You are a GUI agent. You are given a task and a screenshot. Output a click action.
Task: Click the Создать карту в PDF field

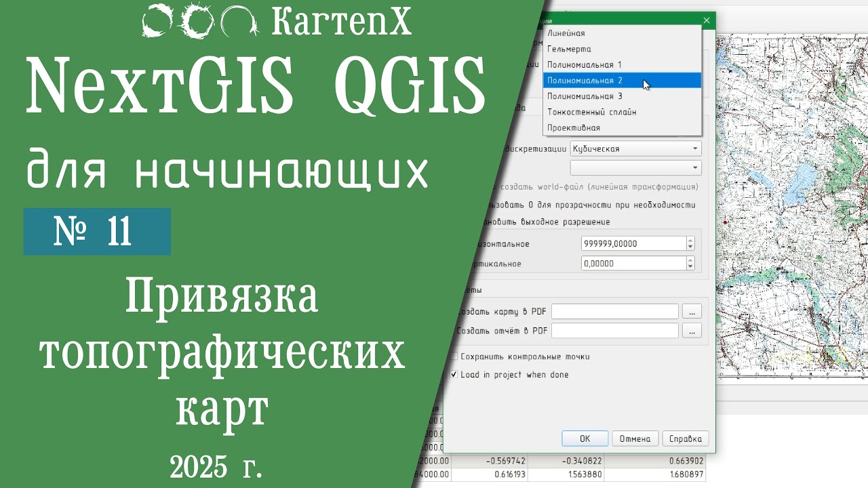pyautogui.click(x=615, y=311)
